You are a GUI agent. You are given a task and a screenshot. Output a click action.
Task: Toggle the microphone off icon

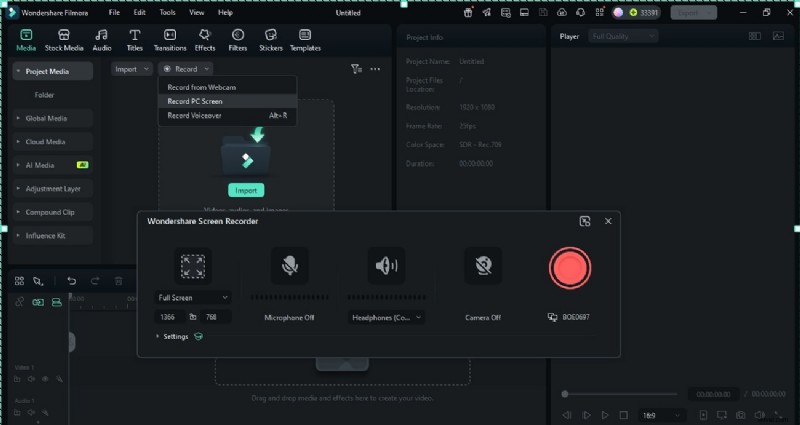click(x=289, y=265)
